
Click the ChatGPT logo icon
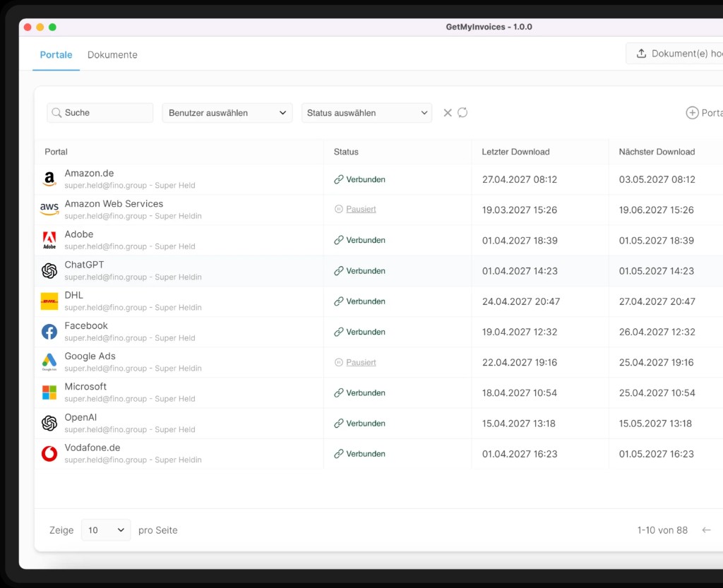coord(49,270)
